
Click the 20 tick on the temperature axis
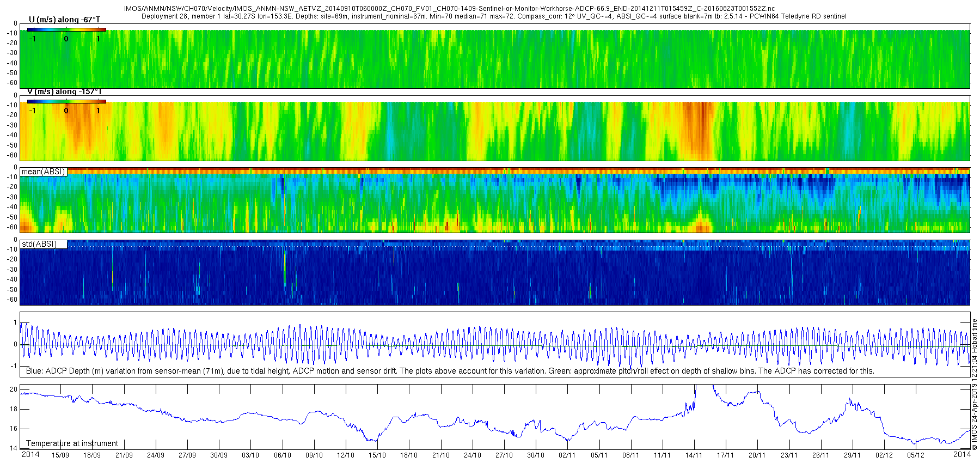pyautogui.click(x=14, y=389)
